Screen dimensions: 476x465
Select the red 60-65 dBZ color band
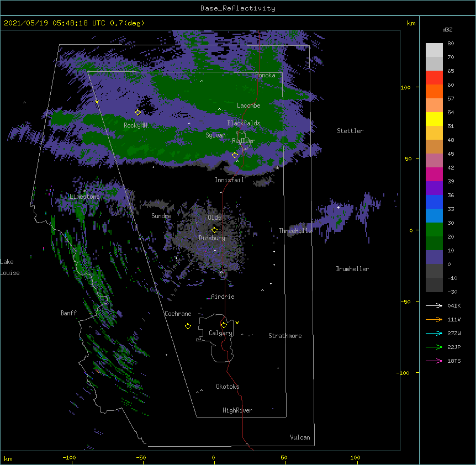[434, 78]
